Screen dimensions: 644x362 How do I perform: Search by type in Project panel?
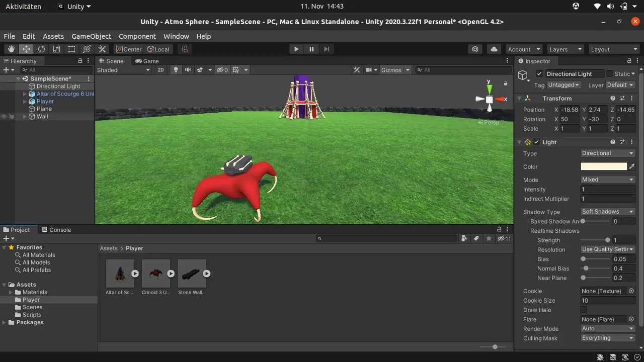click(x=464, y=239)
